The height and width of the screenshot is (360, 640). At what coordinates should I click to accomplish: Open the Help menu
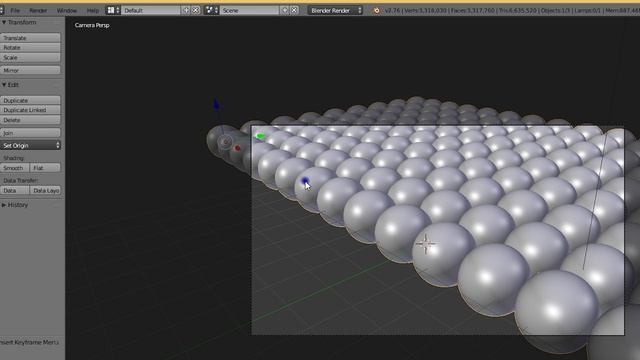coord(93,10)
